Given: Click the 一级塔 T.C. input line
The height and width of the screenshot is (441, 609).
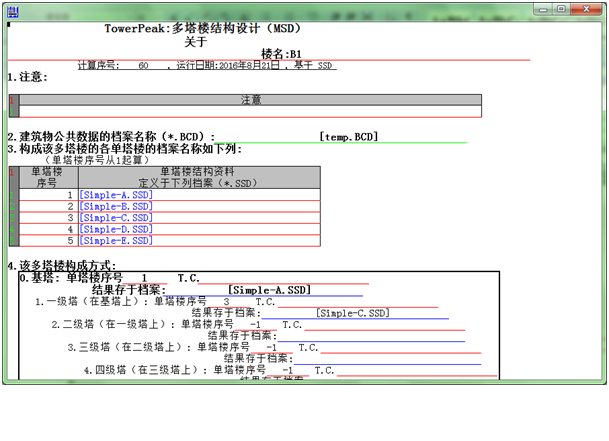Looking at the screenshot, I should (x=357, y=302).
